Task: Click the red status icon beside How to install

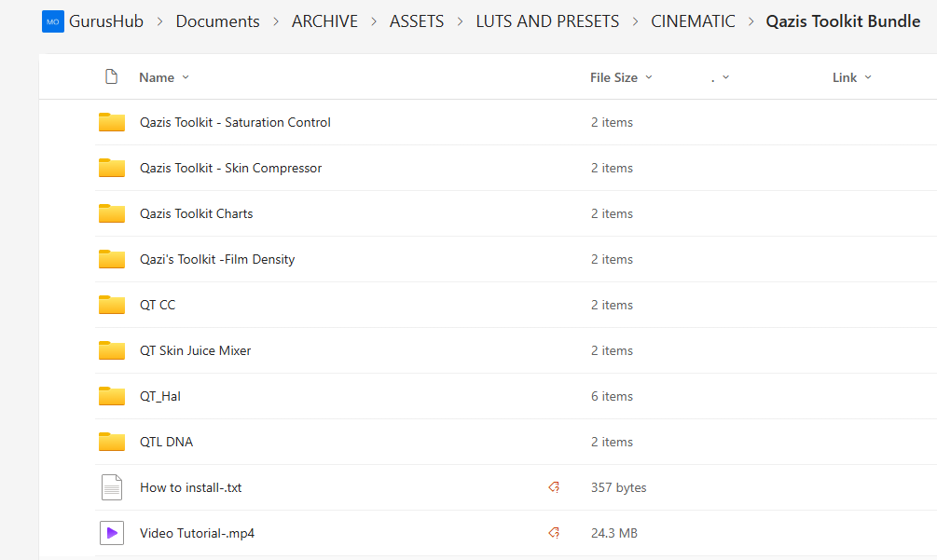Action: point(554,487)
